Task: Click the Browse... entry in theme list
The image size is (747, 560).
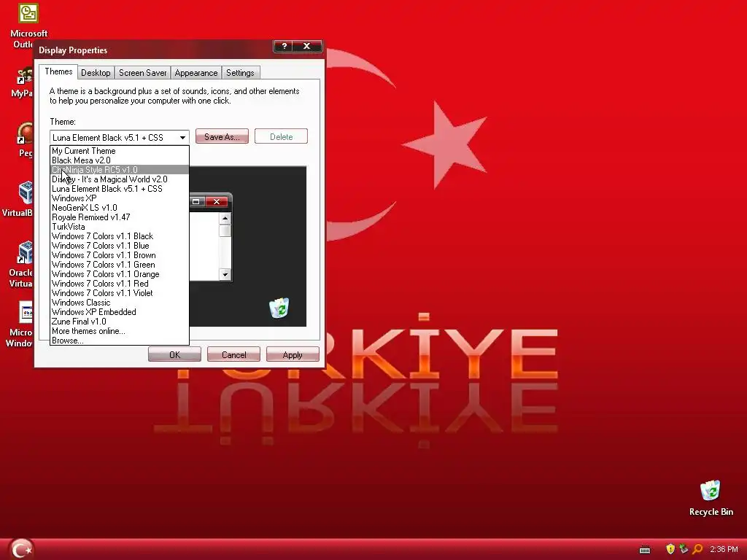Action: coord(120,341)
